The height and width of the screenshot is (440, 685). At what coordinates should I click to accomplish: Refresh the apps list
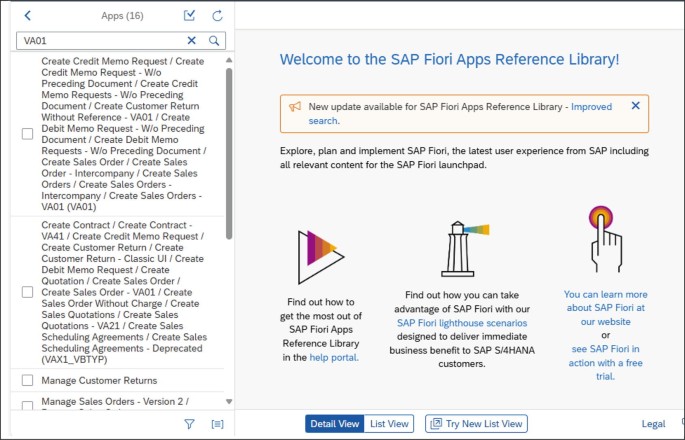[x=217, y=16]
